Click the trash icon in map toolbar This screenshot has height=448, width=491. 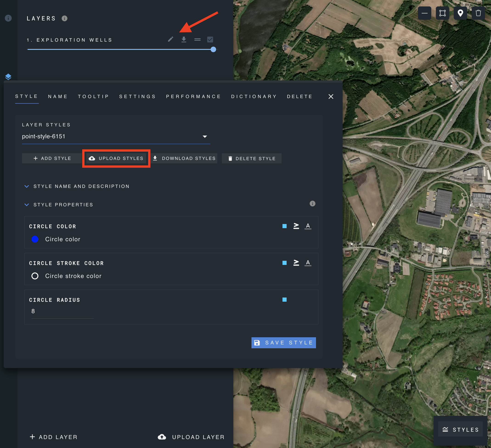478,13
